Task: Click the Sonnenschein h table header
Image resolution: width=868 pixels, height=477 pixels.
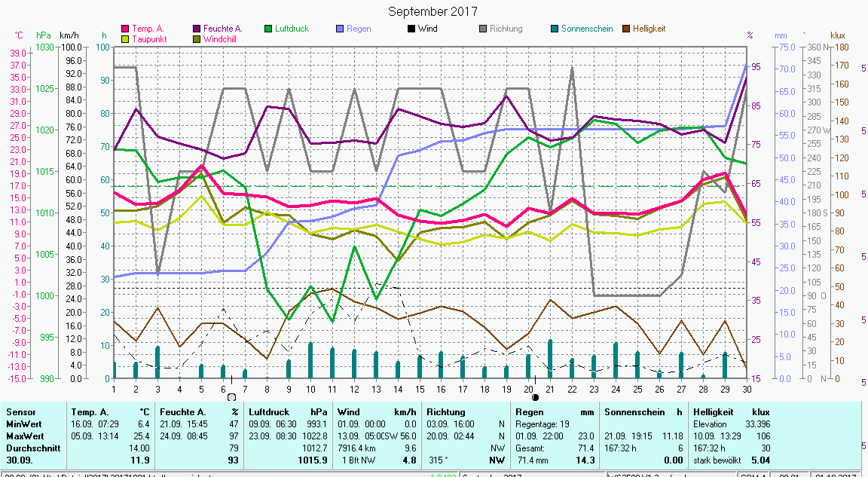Action: (643, 412)
